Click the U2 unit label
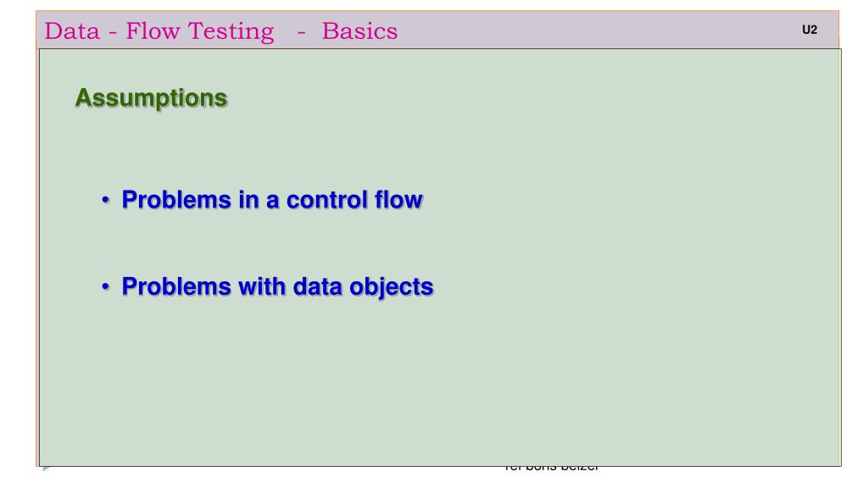868x488 pixels. click(x=810, y=30)
